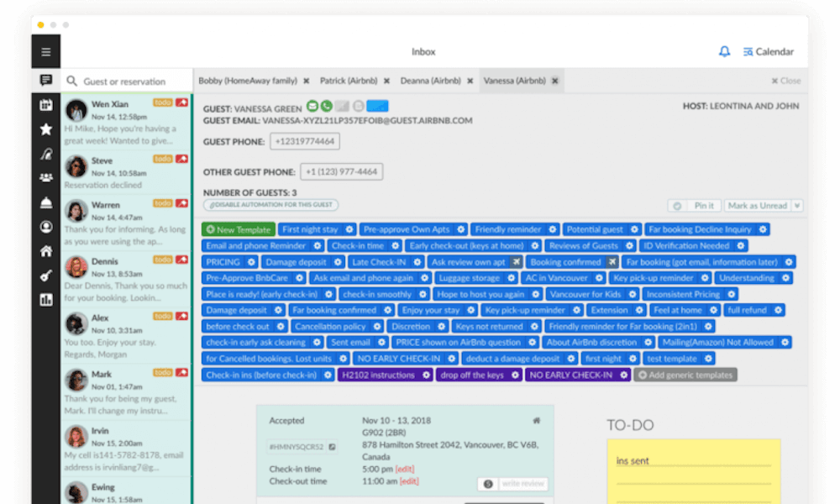
Task: Switch to Deanna (Airbnb) tab
Action: coord(431,81)
